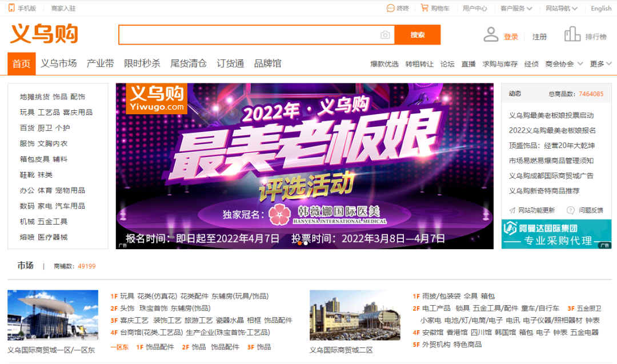Viewport: 617px width, 364px height.
Task: Switch the site to English
Action: coord(601,8)
